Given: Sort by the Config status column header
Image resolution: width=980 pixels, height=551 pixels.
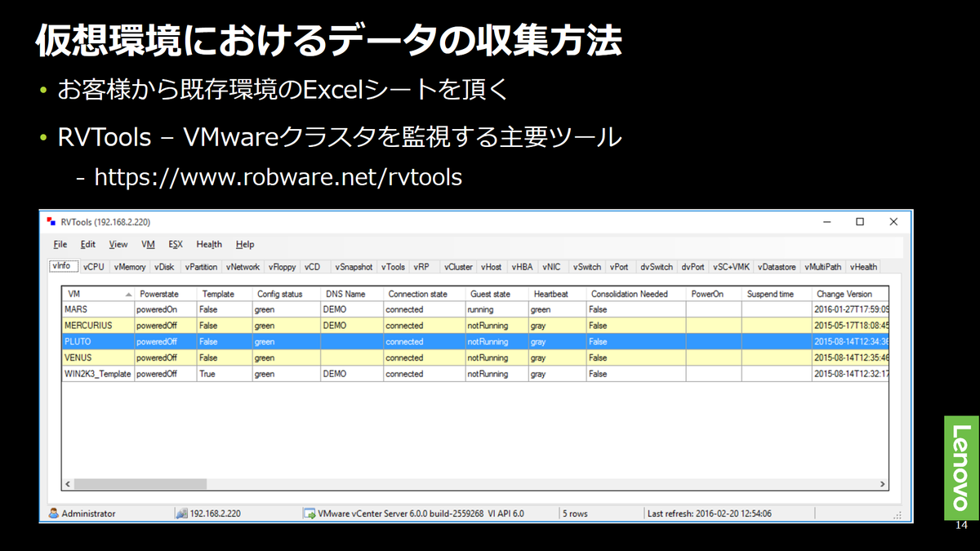Looking at the screenshot, I should (286, 294).
